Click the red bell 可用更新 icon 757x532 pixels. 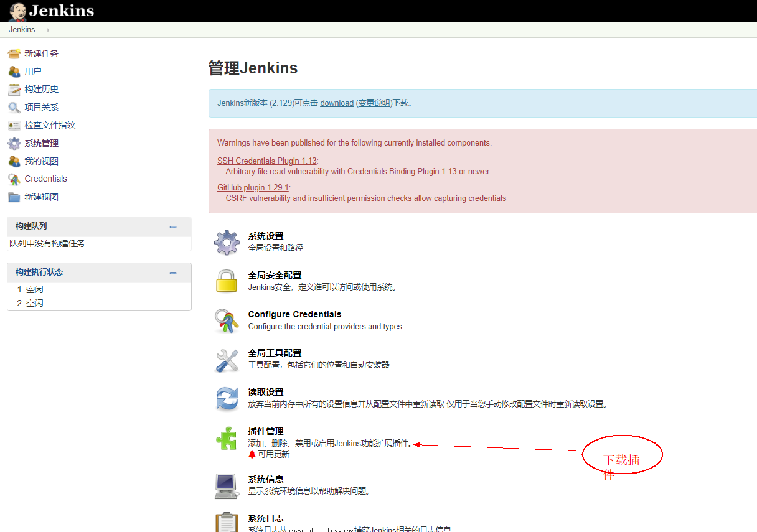(x=252, y=454)
